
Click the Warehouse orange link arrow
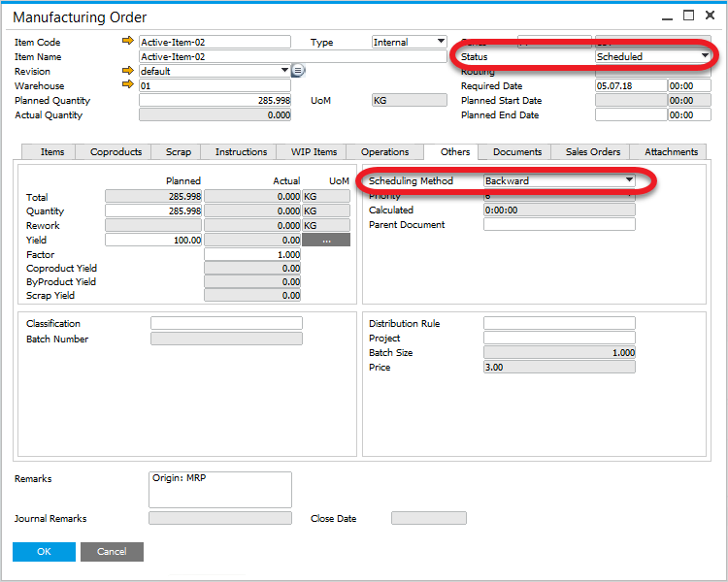point(127,85)
